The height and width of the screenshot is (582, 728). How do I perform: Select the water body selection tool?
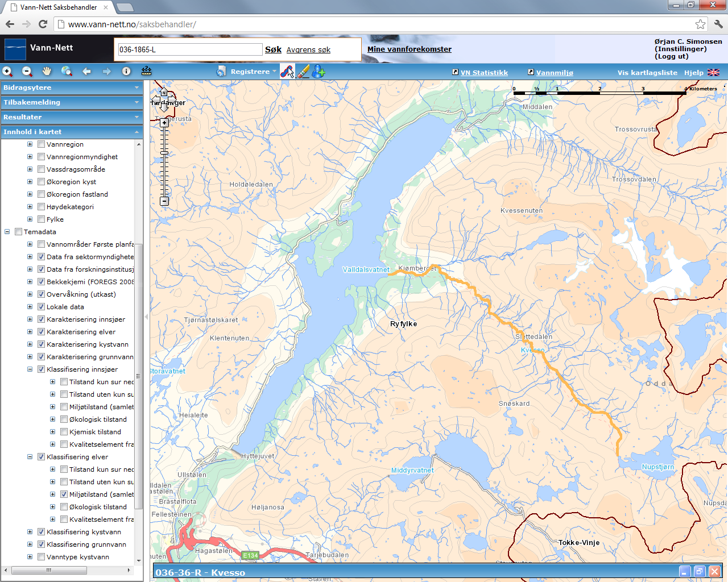pos(287,72)
